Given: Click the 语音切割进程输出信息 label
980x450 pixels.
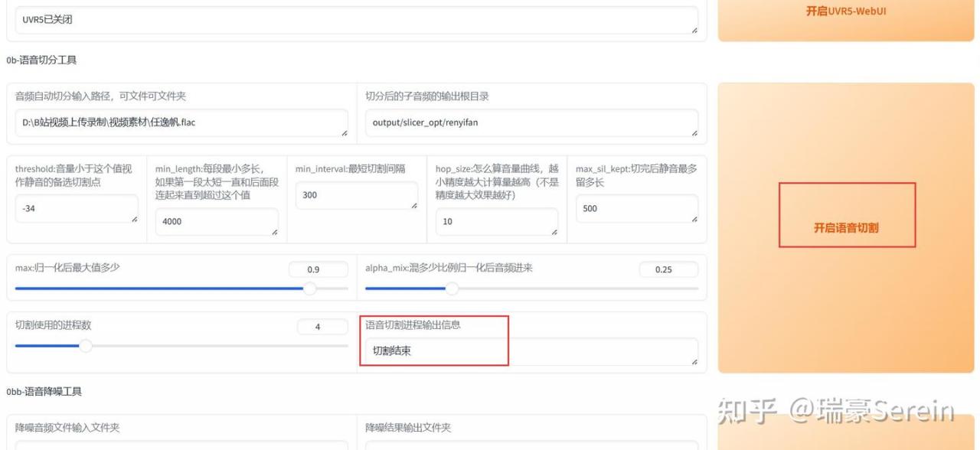Looking at the screenshot, I should pyautogui.click(x=413, y=324).
